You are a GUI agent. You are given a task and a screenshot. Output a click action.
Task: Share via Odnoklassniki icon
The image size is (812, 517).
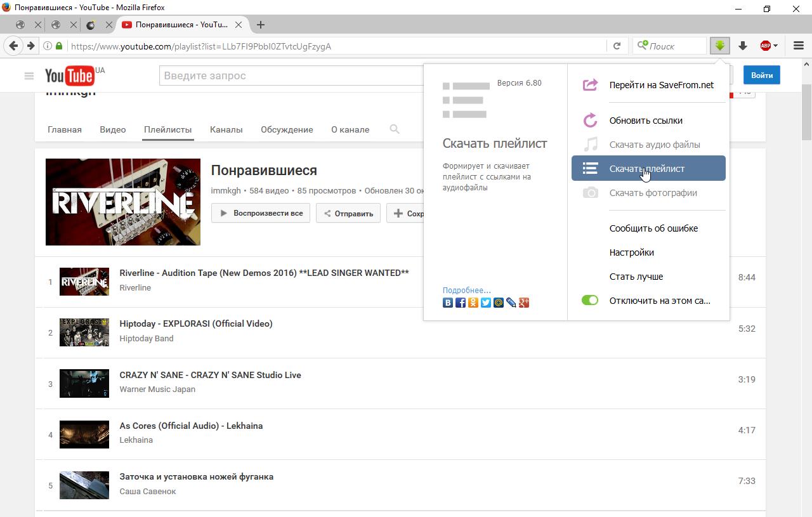473,303
